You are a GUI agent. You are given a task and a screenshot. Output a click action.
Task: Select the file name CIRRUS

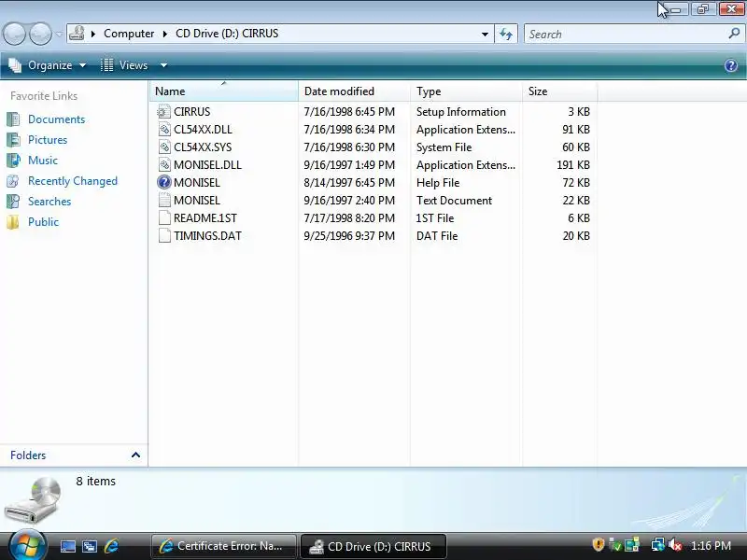pyautogui.click(x=192, y=112)
